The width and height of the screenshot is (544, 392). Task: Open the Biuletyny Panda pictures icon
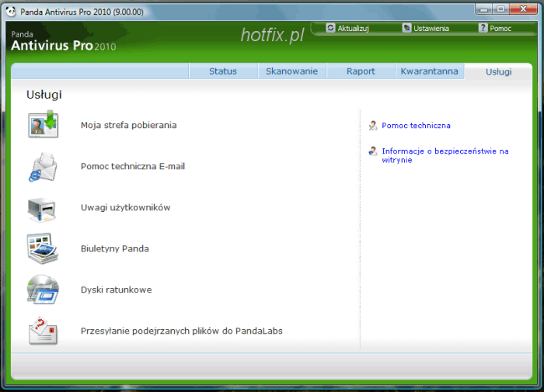point(44,249)
